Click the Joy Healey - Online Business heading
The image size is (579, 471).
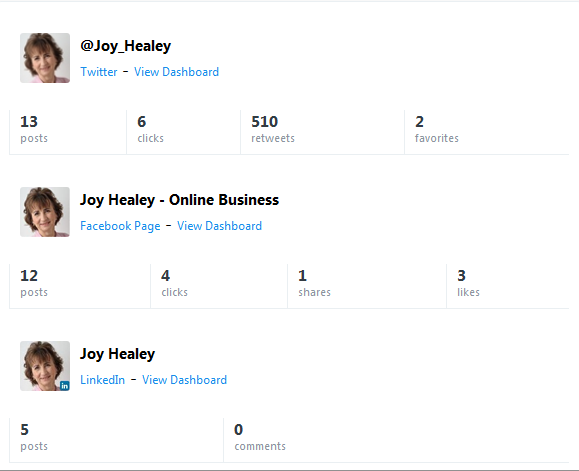[x=179, y=200]
